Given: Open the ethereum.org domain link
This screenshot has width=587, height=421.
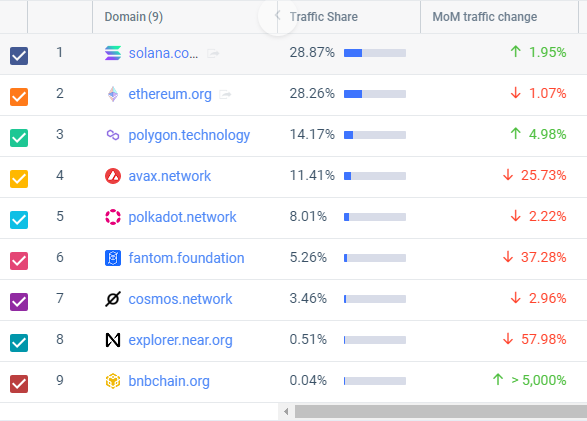Looking at the screenshot, I should point(170,94).
